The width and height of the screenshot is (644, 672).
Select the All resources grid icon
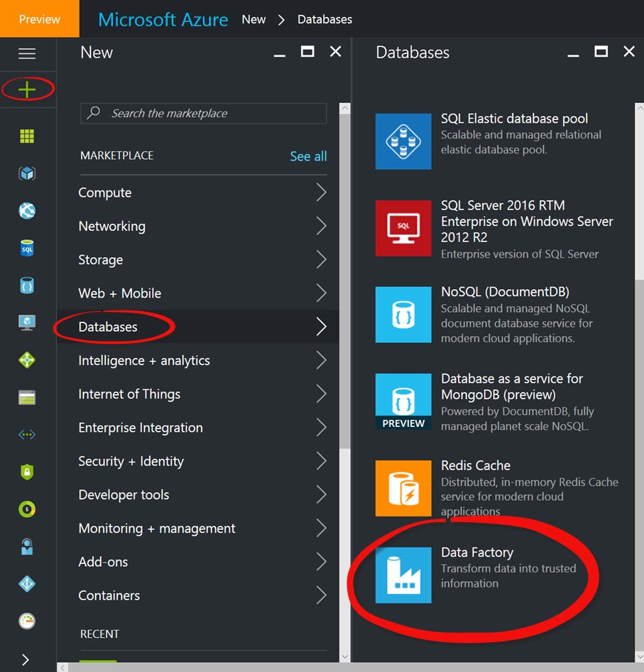click(x=26, y=136)
